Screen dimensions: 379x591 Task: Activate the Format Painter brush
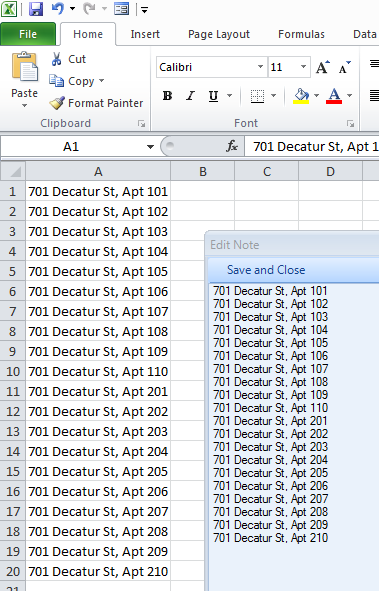(96, 103)
